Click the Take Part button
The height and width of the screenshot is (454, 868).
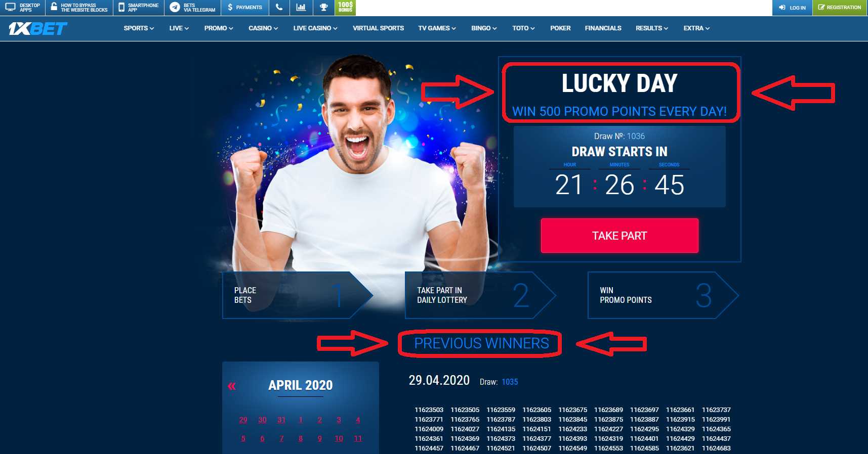click(619, 236)
